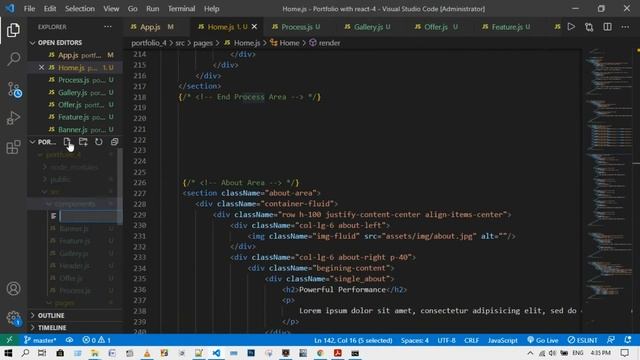Viewport: 640px width, 360px height.
Task: Expand the Timeline section
Action: pyautogui.click(x=75, y=327)
